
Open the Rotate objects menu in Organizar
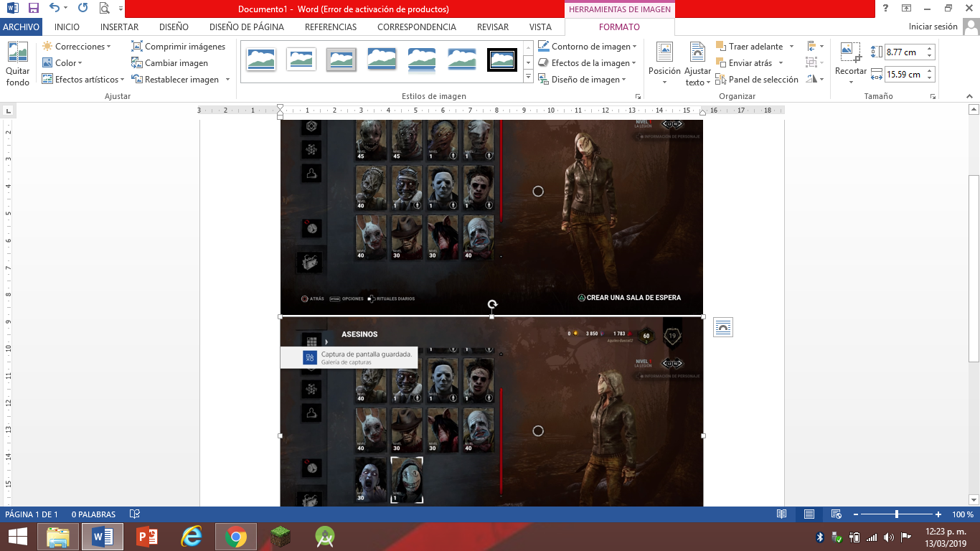(x=814, y=80)
